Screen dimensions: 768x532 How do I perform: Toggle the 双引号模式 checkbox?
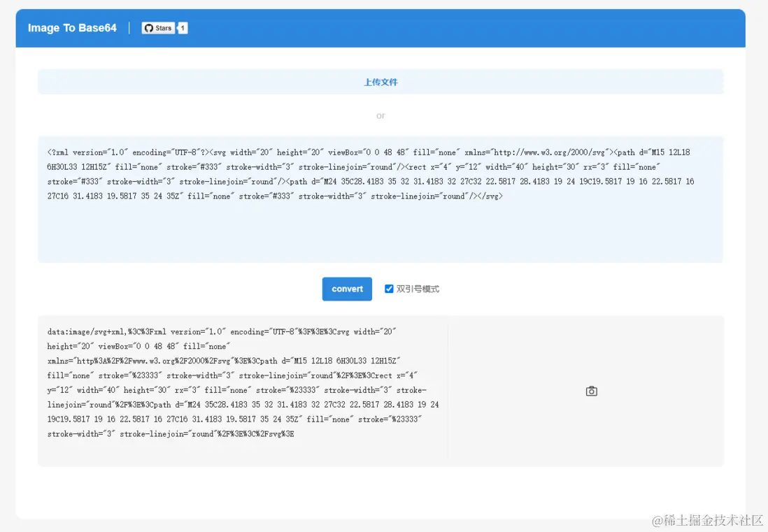click(389, 289)
